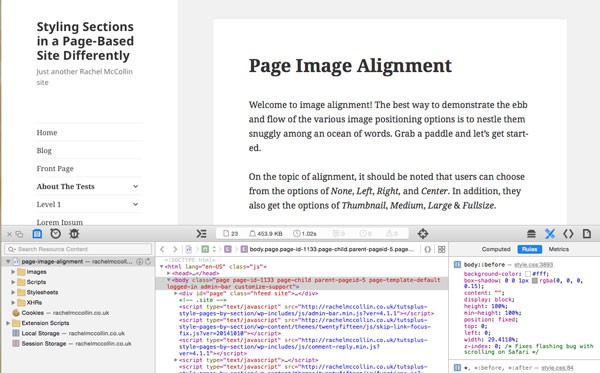Select the Local Storage item

(69, 334)
